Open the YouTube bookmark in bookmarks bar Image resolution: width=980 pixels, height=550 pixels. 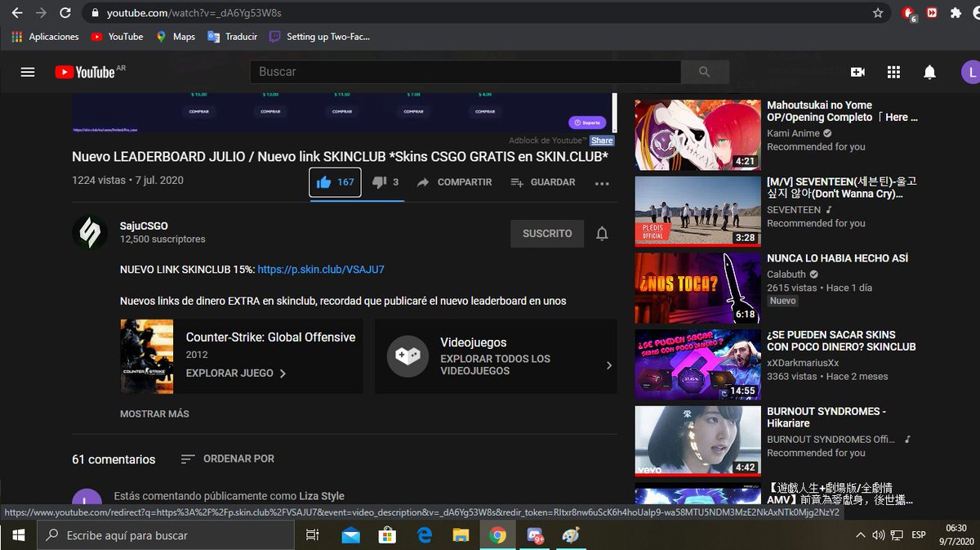pyautogui.click(x=117, y=37)
